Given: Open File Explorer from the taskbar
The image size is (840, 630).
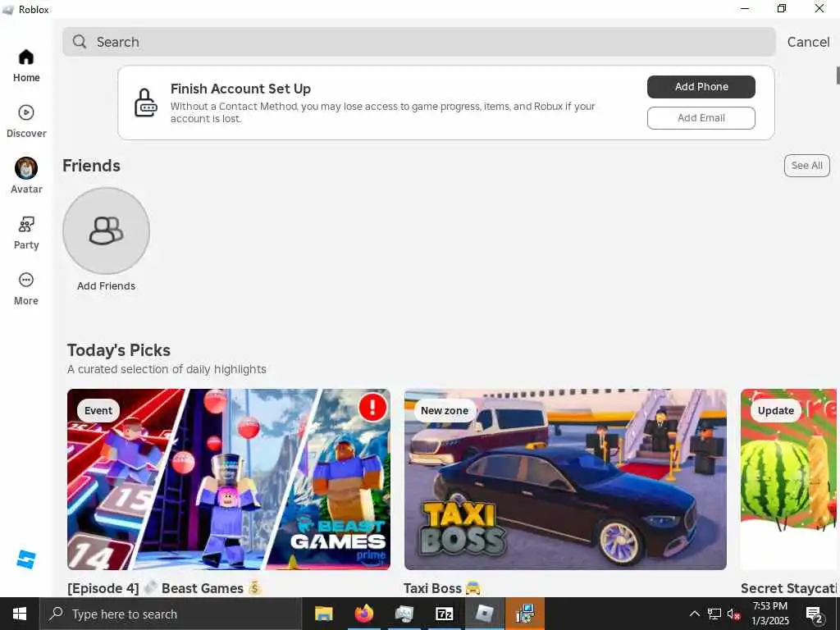Looking at the screenshot, I should (x=323, y=614).
